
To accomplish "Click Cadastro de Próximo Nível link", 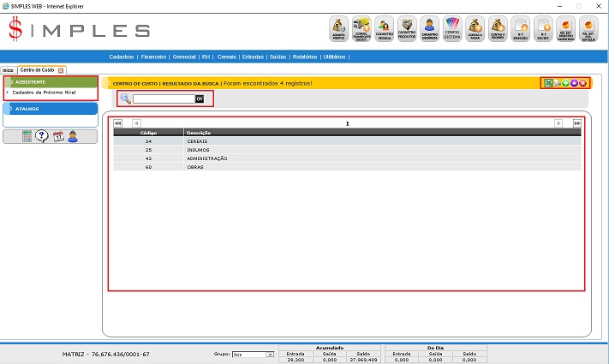I will click(44, 92).
